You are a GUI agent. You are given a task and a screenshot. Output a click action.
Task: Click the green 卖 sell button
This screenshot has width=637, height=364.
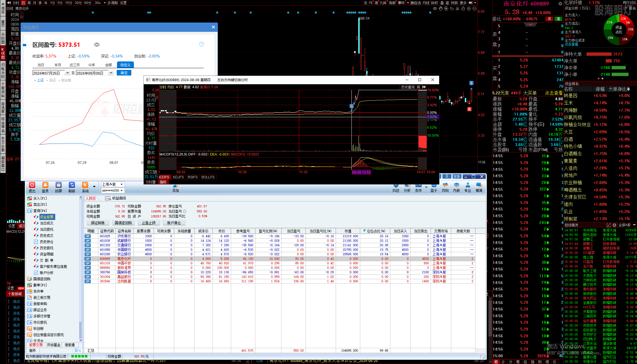(558, 19)
